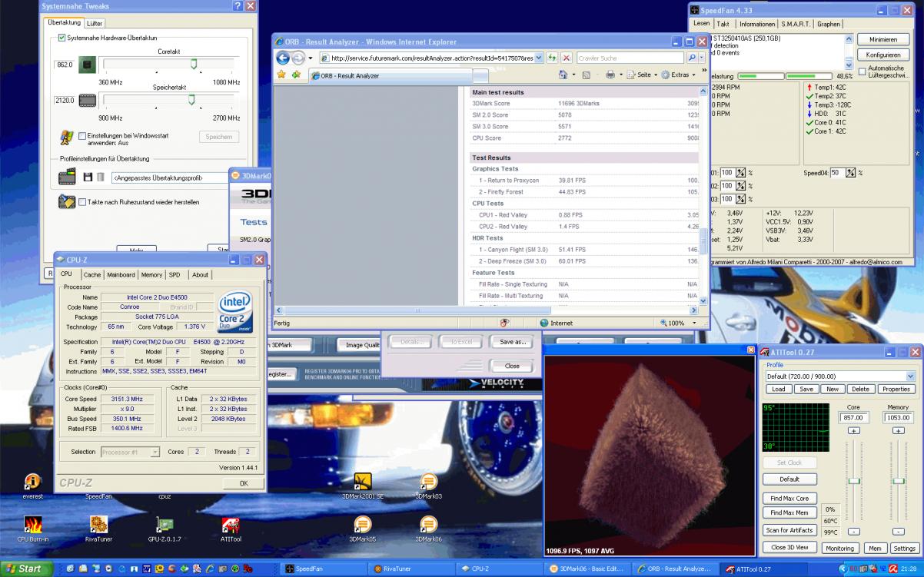Open the Memory tab in CPU-Z

(x=151, y=274)
